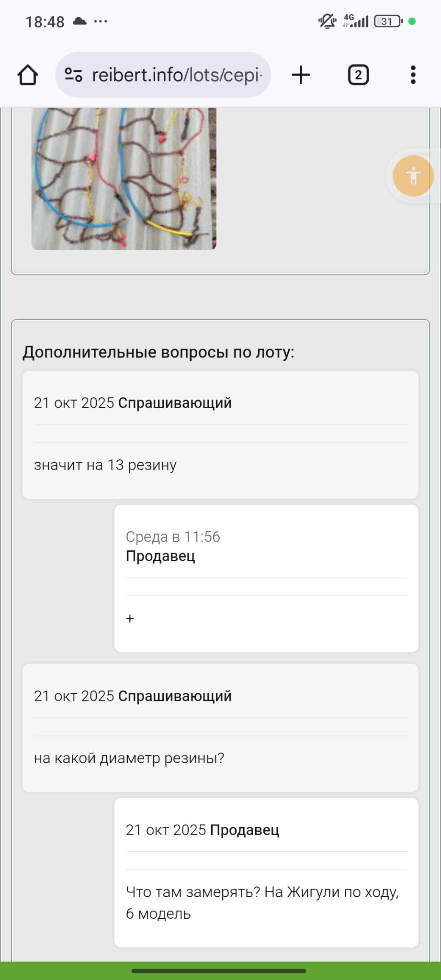This screenshot has width=441, height=980.
Task: Open a new tab with plus icon
Action: click(301, 75)
